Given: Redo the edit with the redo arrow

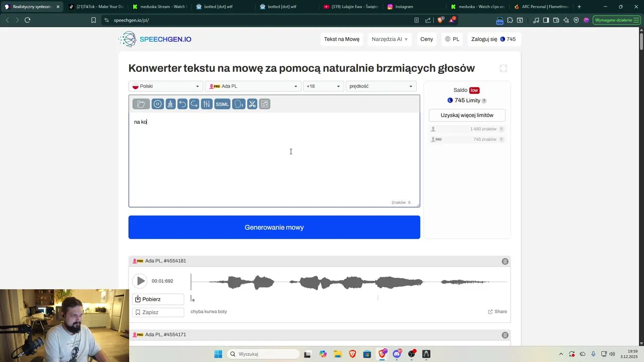Looking at the screenshot, I should [x=194, y=104].
